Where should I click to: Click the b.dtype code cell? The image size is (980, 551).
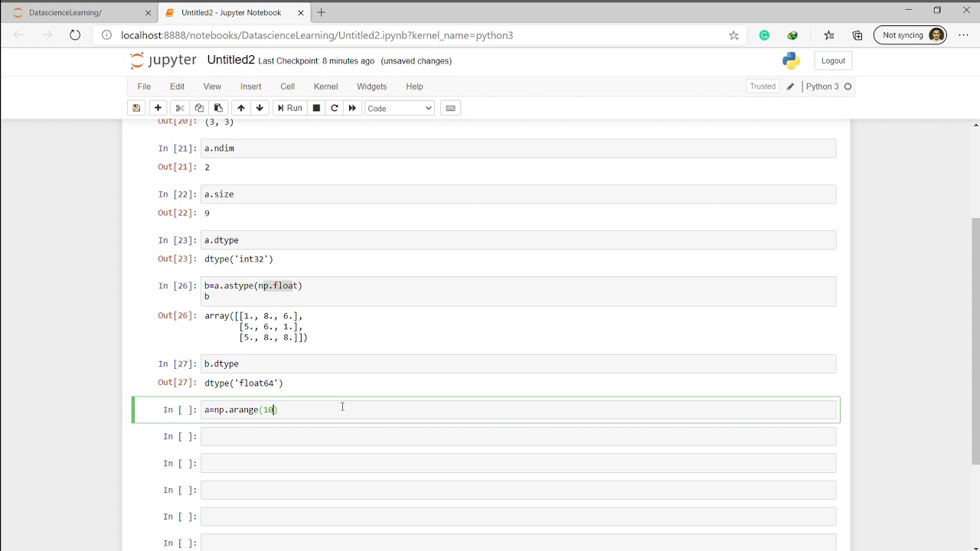tap(518, 364)
